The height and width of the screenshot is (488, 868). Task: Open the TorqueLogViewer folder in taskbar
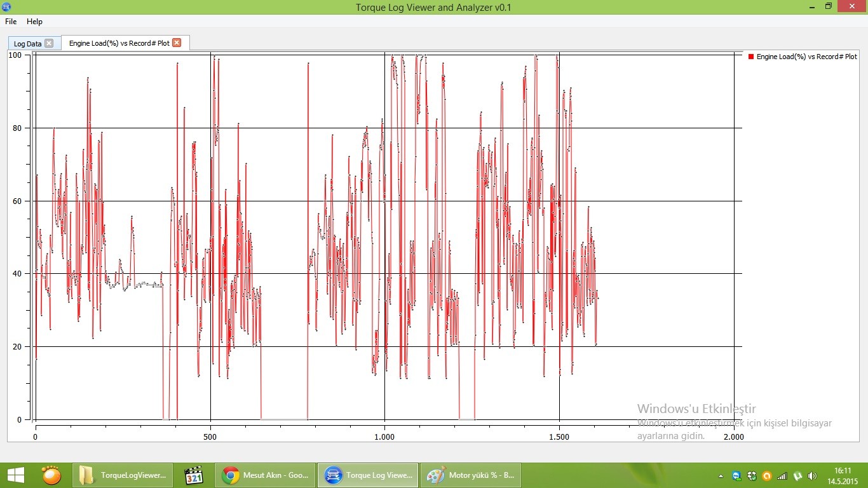(122, 475)
